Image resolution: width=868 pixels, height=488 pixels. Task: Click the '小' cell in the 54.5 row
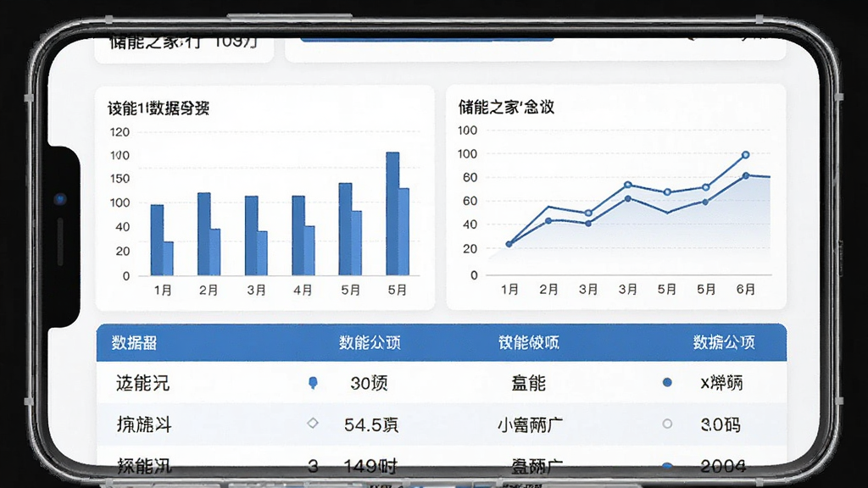tap(530, 424)
